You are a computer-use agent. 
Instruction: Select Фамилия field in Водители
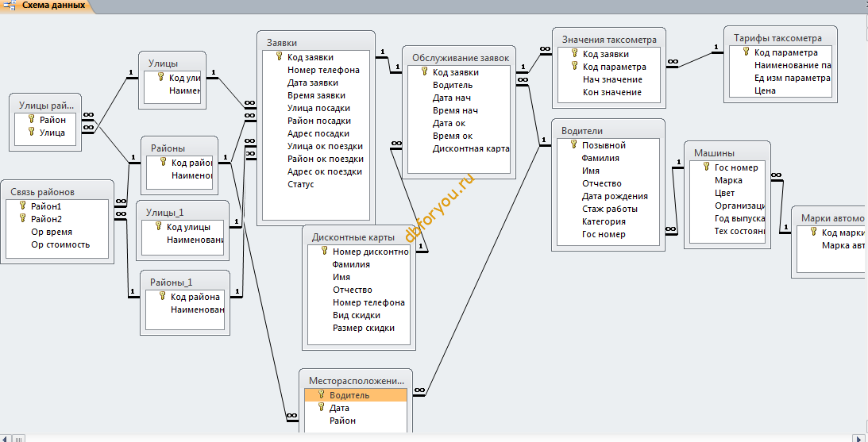point(608,158)
